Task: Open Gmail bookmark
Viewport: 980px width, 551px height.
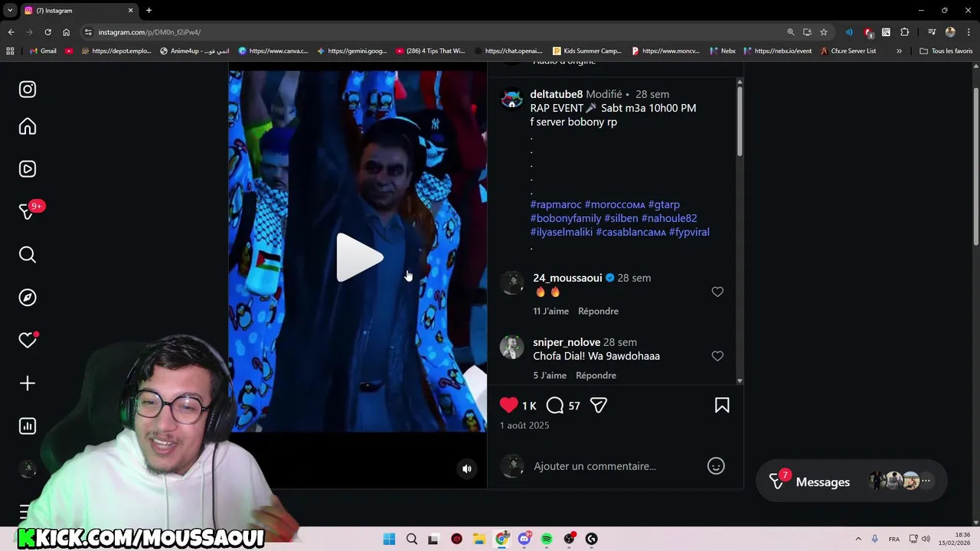Action: tap(43, 51)
